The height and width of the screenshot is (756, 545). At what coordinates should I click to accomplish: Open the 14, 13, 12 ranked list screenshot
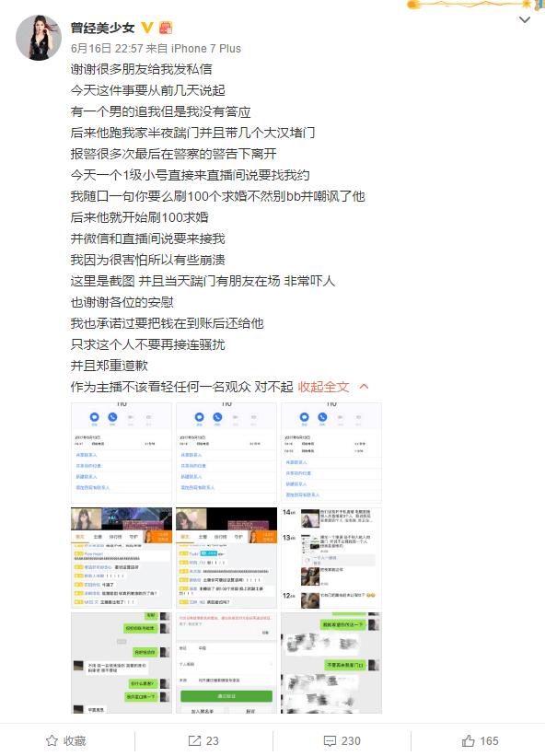coord(331,558)
